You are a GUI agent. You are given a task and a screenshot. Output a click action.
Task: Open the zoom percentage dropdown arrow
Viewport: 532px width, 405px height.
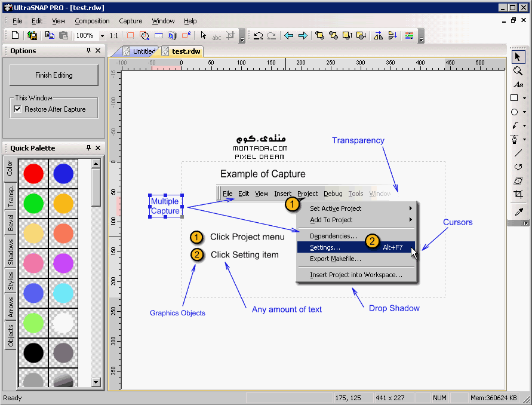[102, 36]
